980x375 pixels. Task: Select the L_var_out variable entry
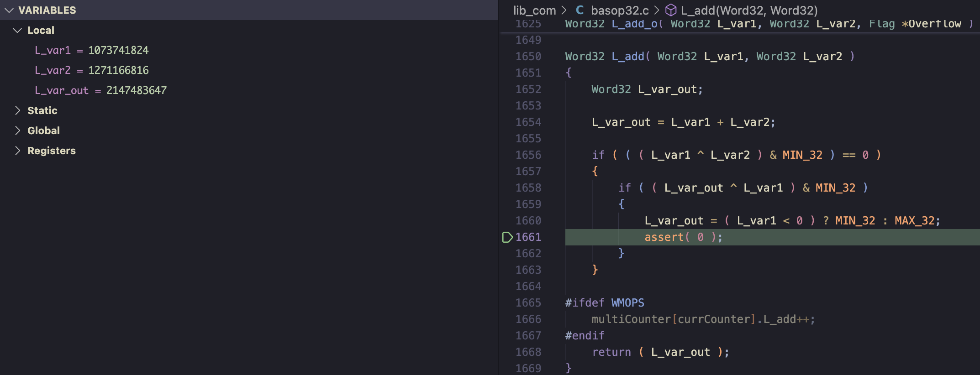pos(100,90)
